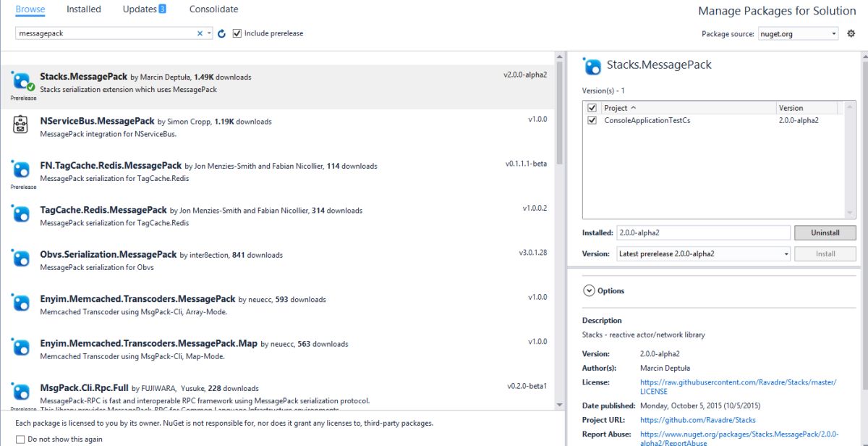Click Date published Monday, October 5, 2015
The height and width of the screenshot is (446, 868).
point(700,405)
